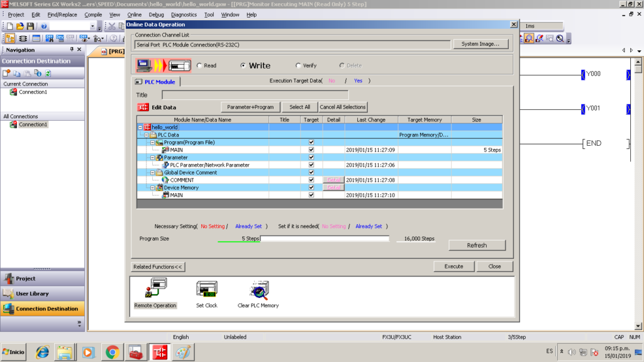Open Internet Explorer from the taskbar
Image resolution: width=644 pixels, height=362 pixels.
(x=42, y=352)
